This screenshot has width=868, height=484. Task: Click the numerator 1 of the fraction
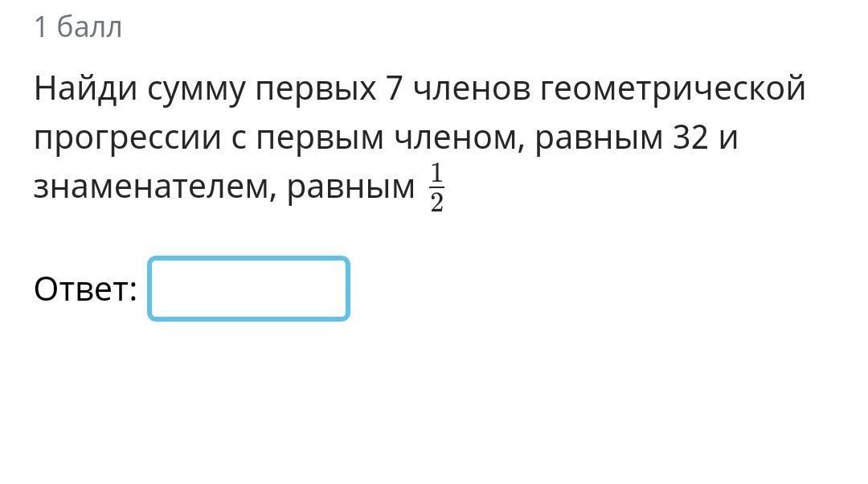[x=436, y=173]
